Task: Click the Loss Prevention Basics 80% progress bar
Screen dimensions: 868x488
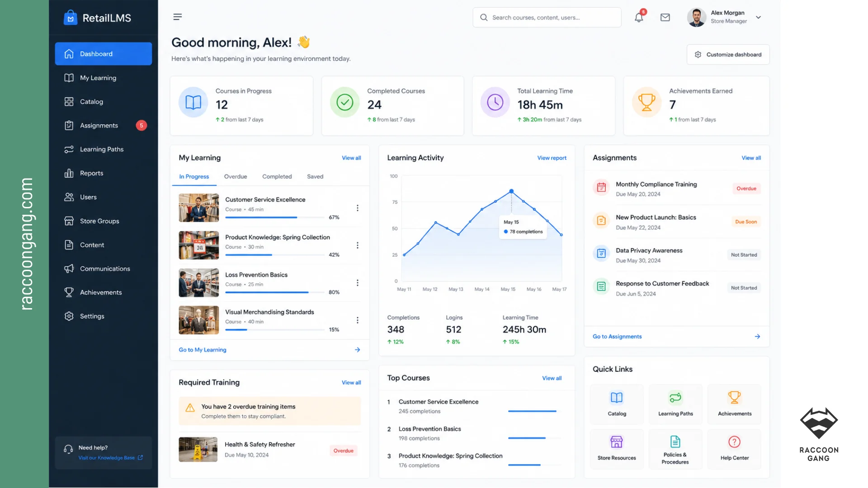Action: point(275,293)
